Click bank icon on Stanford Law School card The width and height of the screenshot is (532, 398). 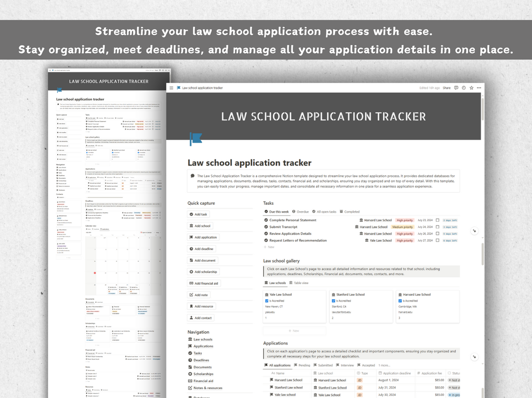point(333,294)
